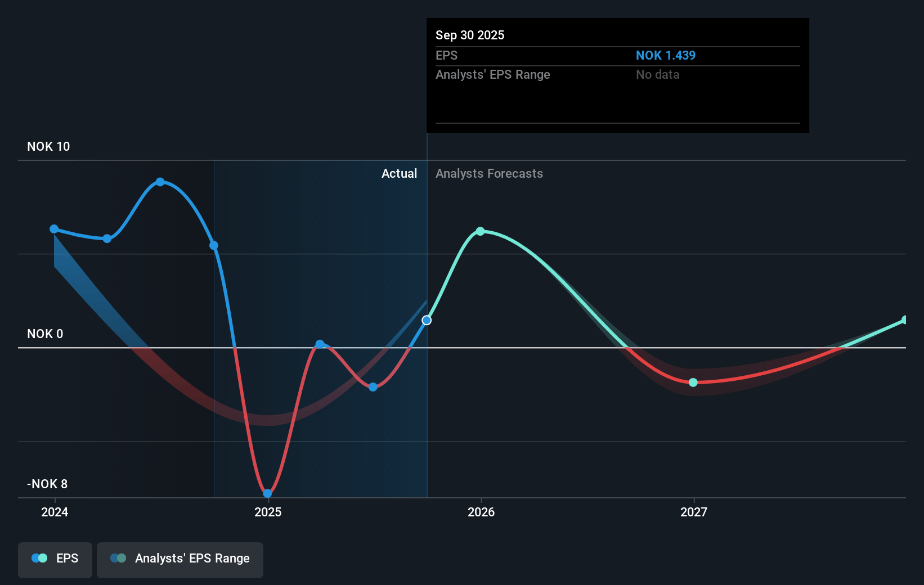The height and width of the screenshot is (585, 924).
Task: Click the EPS legend color dots icon
Action: [39, 559]
